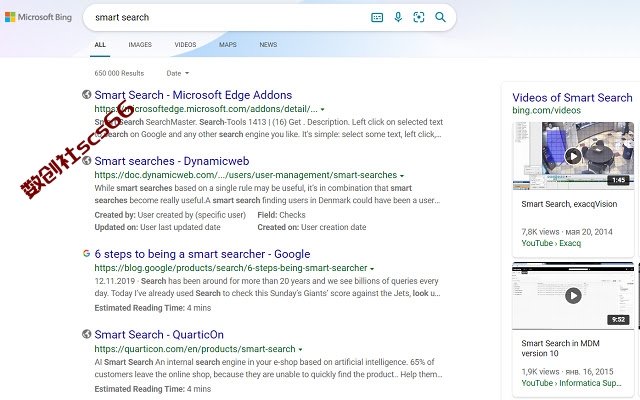Screen dimensions: 640x400
Task: Click YouTube › Informatica Sup... source link
Action: [571, 383]
